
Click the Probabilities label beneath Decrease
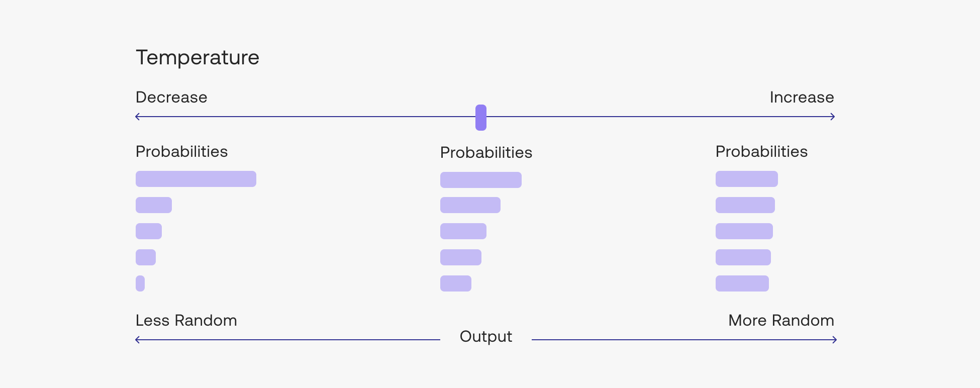click(181, 151)
